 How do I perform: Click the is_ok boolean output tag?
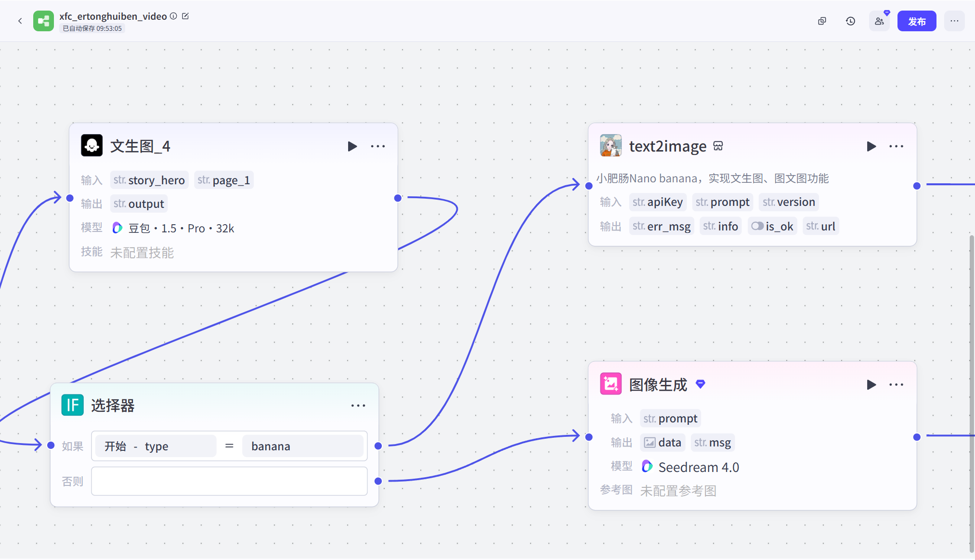pos(772,226)
